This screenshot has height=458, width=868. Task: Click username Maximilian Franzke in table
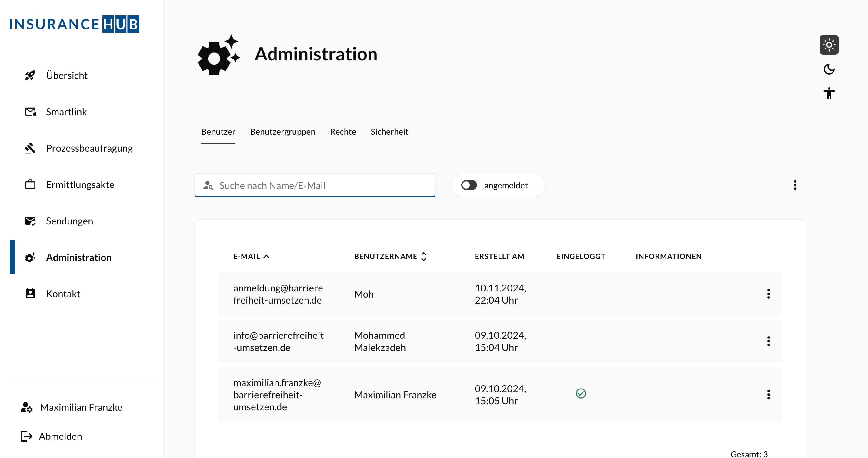(x=395, y=394)
